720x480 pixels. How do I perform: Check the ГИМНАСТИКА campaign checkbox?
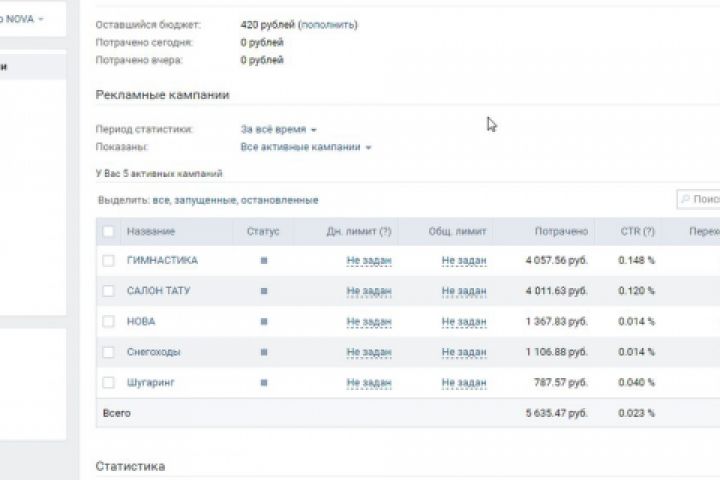point(108,261)
